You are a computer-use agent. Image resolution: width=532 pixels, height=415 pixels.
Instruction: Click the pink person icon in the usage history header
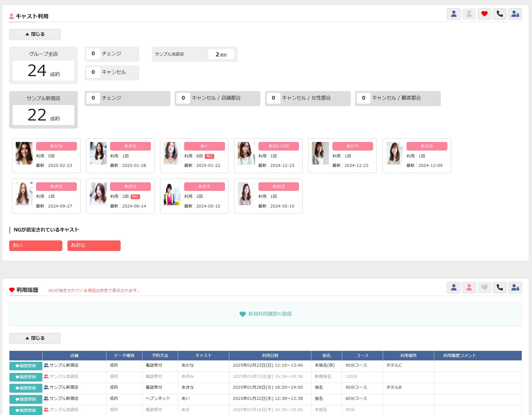[x=469, y=288]
